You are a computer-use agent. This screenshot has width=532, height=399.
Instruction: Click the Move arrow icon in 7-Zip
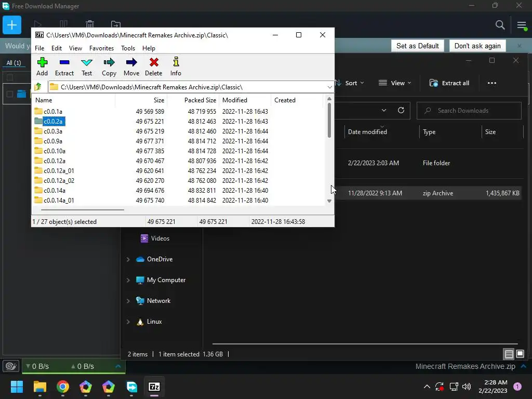click(x=131, y=66)
